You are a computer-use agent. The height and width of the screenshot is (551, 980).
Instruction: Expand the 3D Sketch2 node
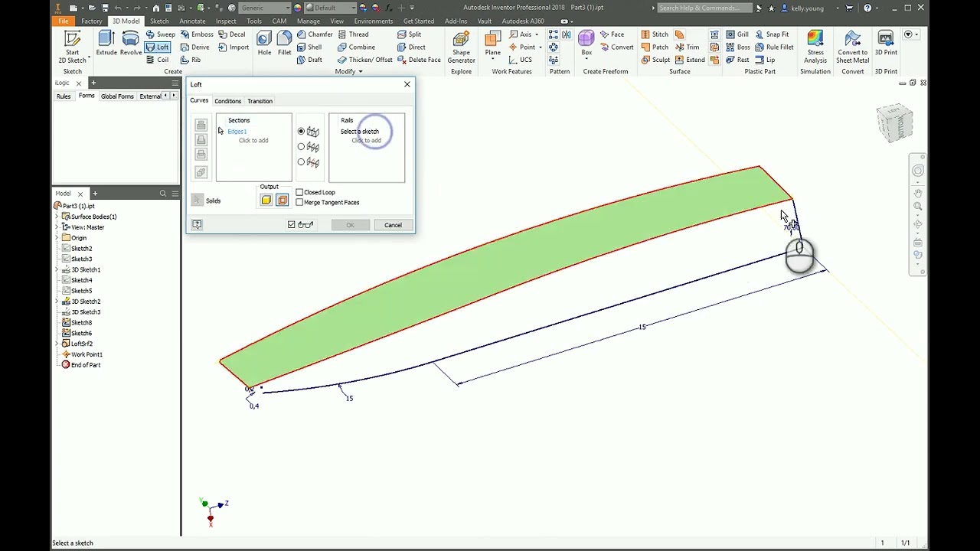coord(57,302)
